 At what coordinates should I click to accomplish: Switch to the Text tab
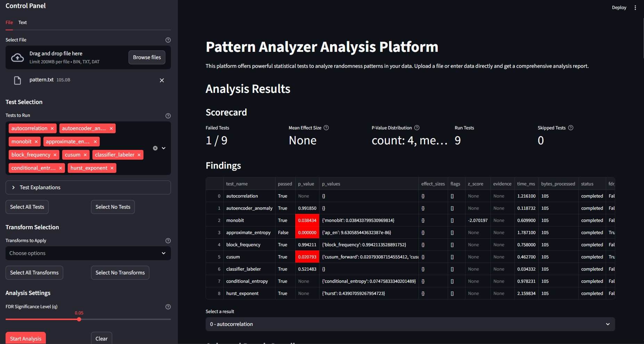23,23
